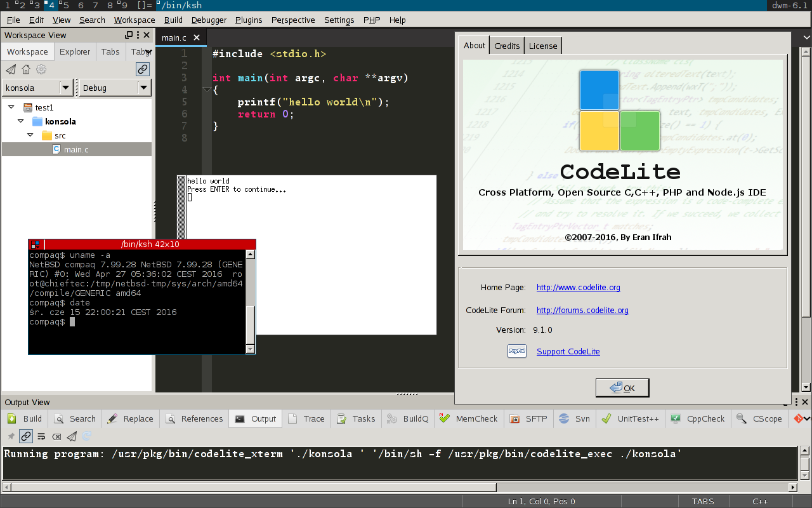Click the C++ language indicator in status bar
The height and width of the screenshot is (508, 812).
[x=760, y=501]
